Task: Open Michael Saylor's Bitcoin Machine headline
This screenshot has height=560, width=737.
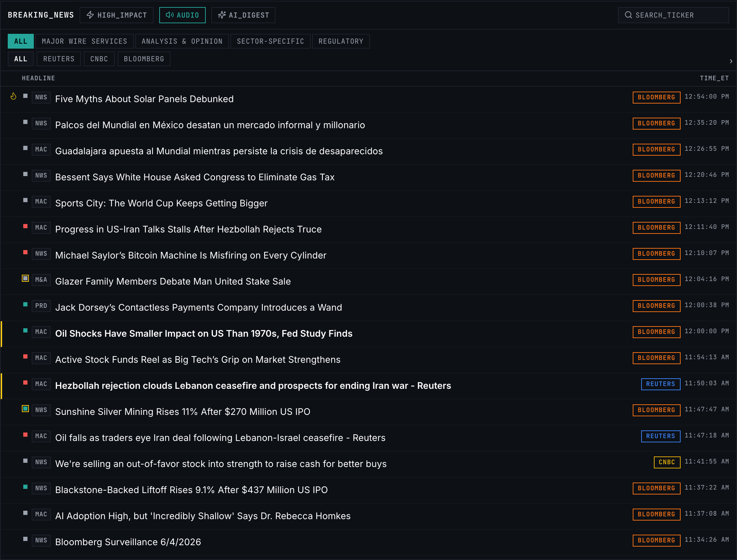Action: point(191,255)
